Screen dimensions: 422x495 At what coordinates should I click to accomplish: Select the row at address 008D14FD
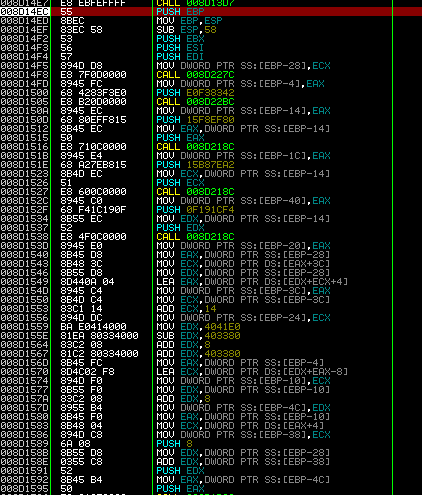tap(211, 84)
